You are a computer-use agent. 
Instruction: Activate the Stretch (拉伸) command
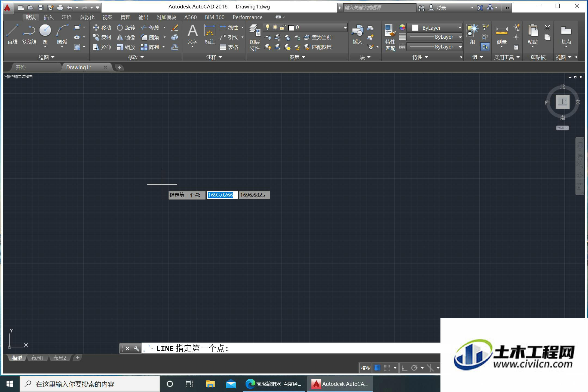(102, 47)
